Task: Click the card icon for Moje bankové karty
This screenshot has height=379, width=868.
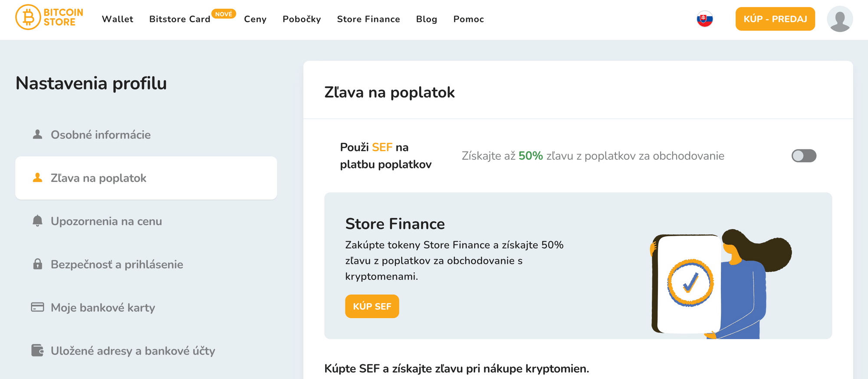Action: 37,307
